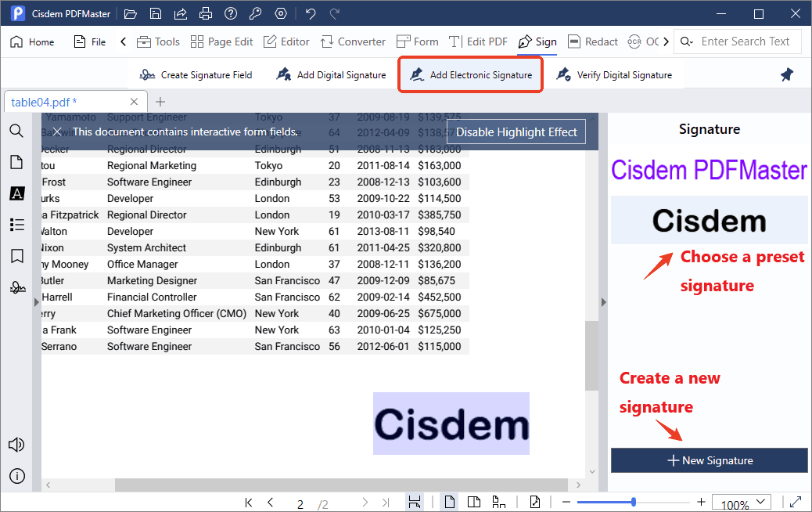Switch to the Page Edit tab
The height and width of the screenshot is (512, 812).
tap(221, 42)
